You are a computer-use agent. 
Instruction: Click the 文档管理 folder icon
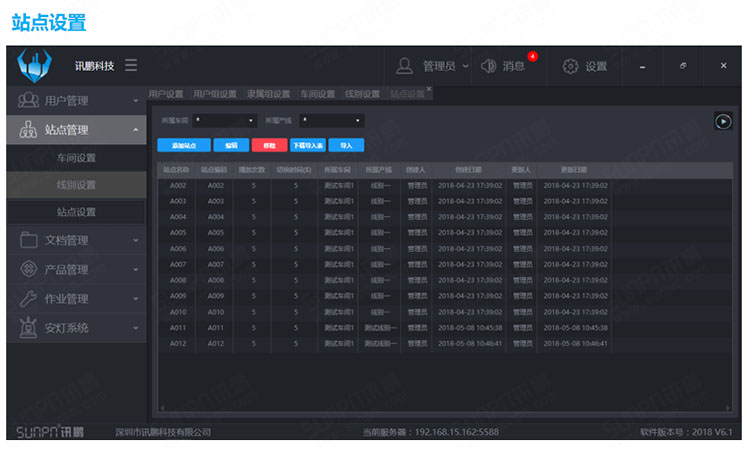coord(28,240)
